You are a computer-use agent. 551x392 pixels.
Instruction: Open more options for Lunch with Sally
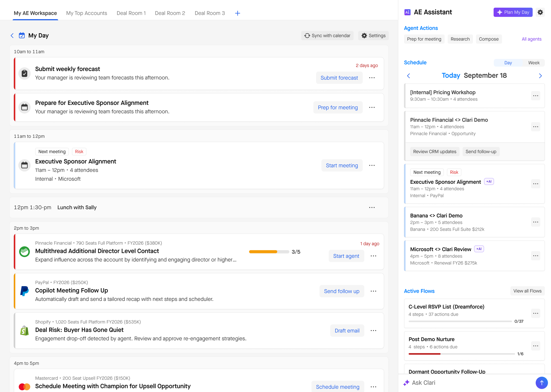click(372, 207)
